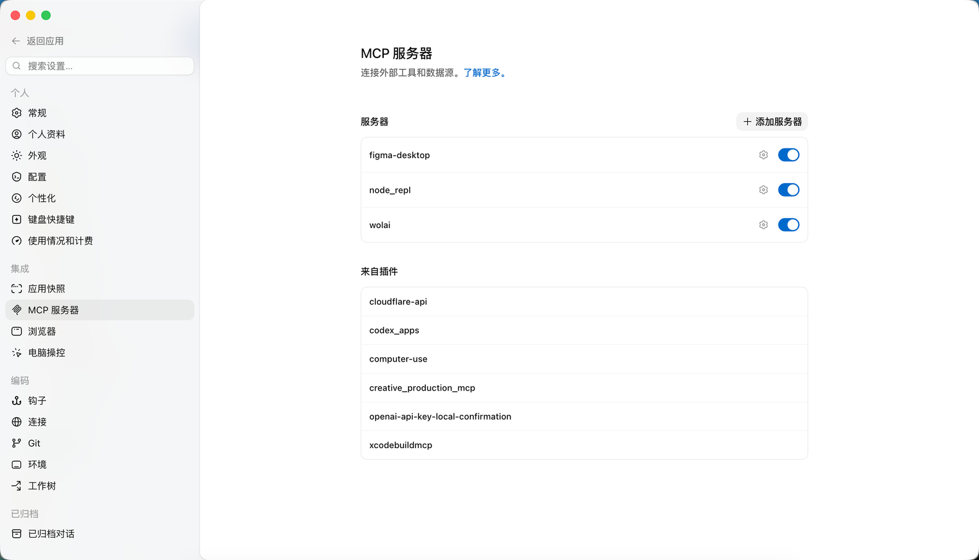Click the wolai server name

[x=379, y=225]
